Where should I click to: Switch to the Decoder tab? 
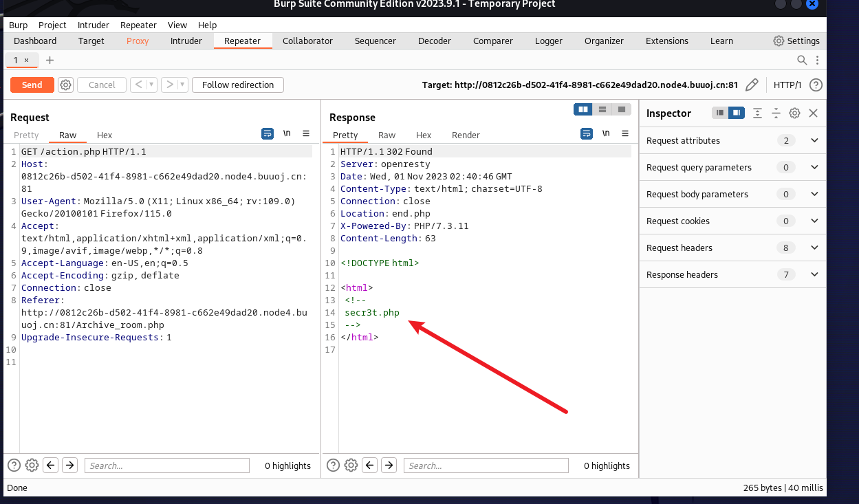coord(435,41)
